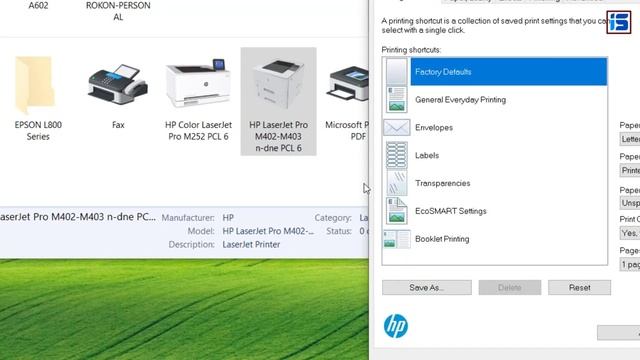Click the Factory Defaults shortcut page icon
Image resolution: width=640 pixels, height=360 pixels.
396,71
